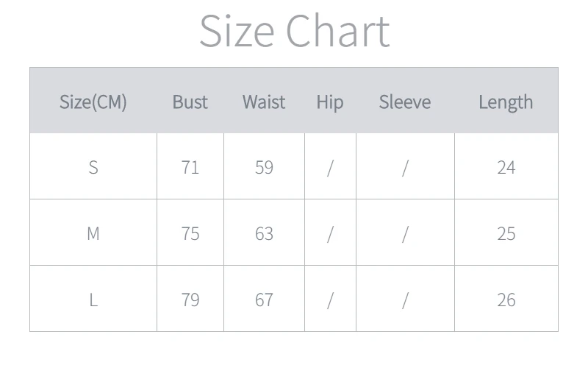Click the hip cell for size S
The width and height of the screenshot is (588, 368).
click(x=330, y=167)
